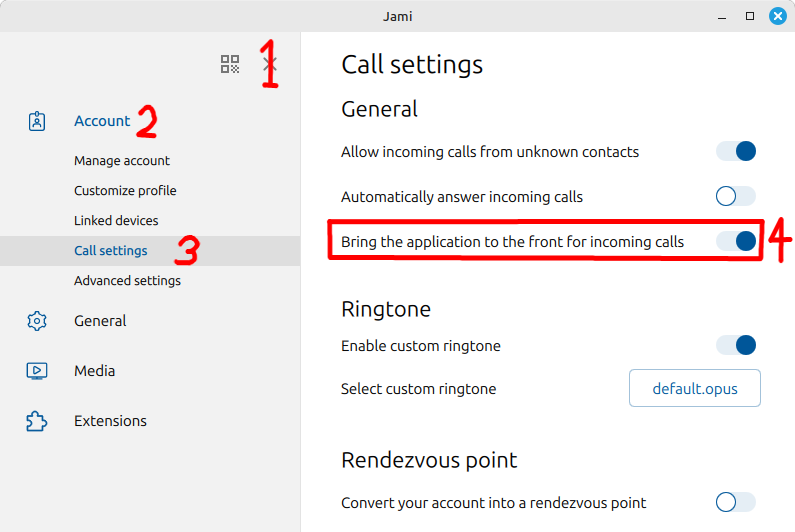Collapse the Account section
Image resolution: width=795 pixels, height=532 pixels.
pyautogui.click(x=102, y=121)
